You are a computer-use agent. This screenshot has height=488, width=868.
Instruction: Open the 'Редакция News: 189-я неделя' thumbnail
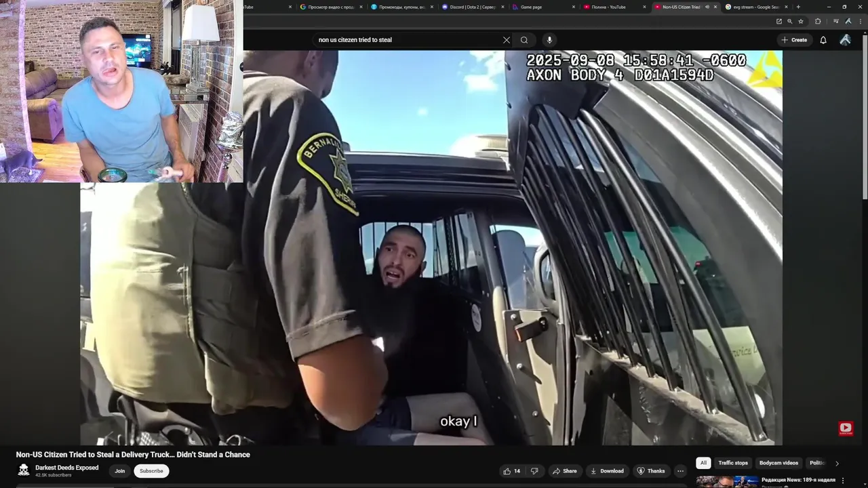(x=727, y=482)
